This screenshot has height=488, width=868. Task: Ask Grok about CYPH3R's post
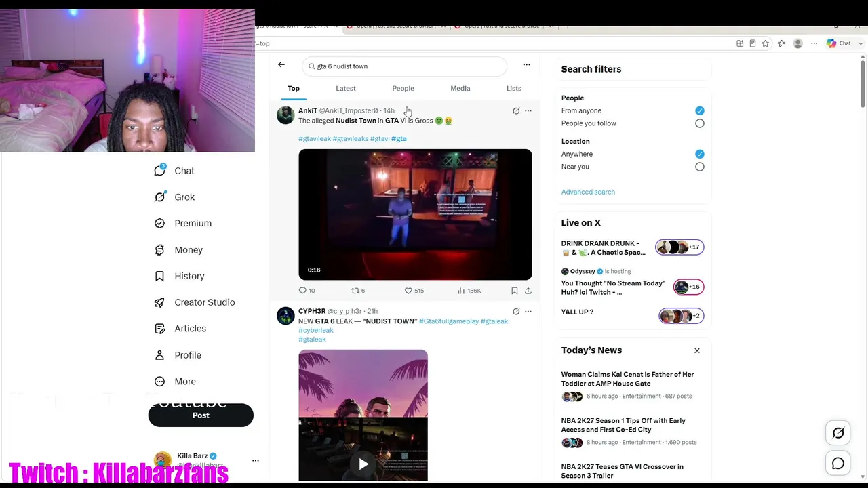(x=516, y=312)
